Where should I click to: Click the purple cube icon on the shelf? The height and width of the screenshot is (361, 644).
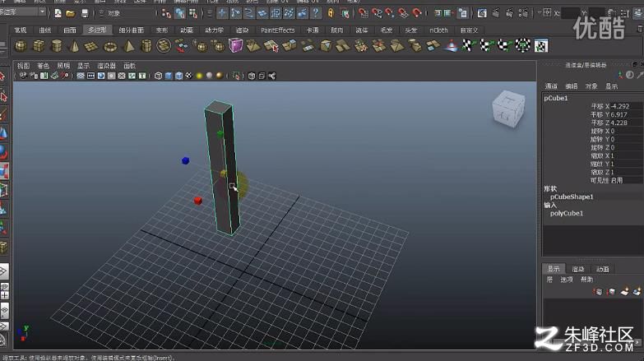(x=235, y=45)
